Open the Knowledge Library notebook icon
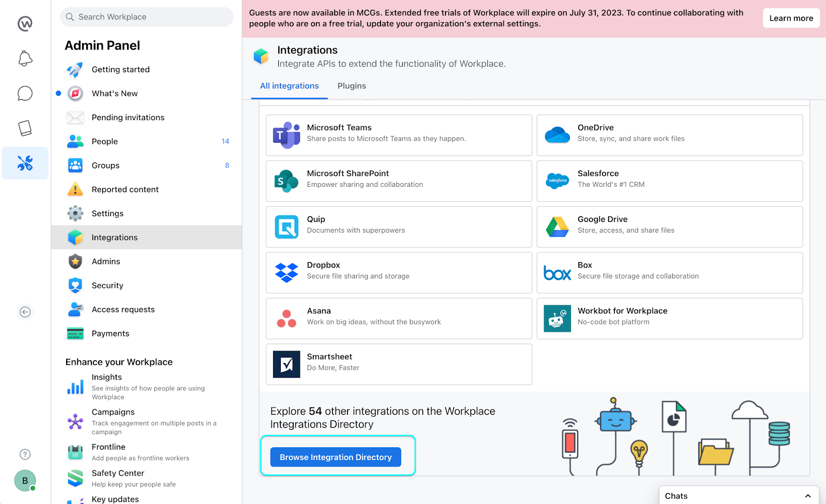Image resolution: width=826 pixels, height=504 pixels. coord(25,128)
